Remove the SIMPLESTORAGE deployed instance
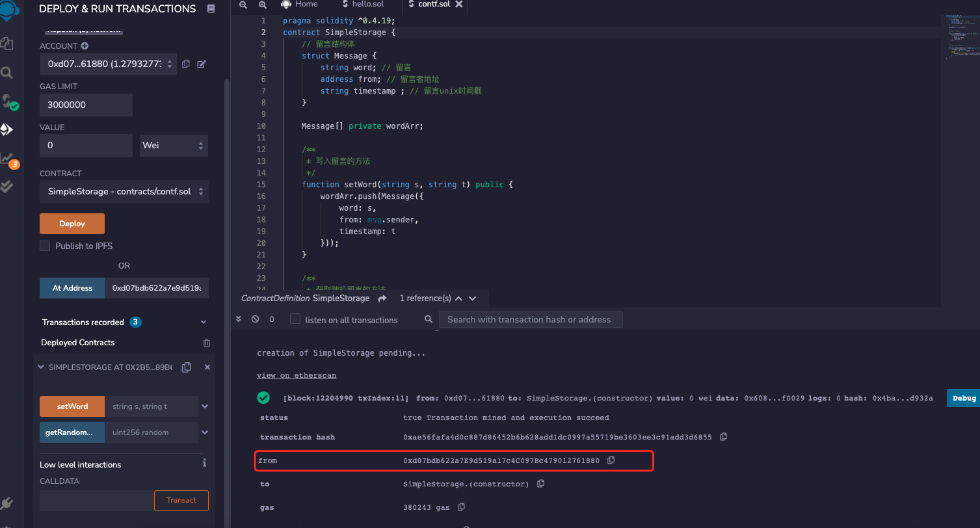980x528 pixels. 207,367
